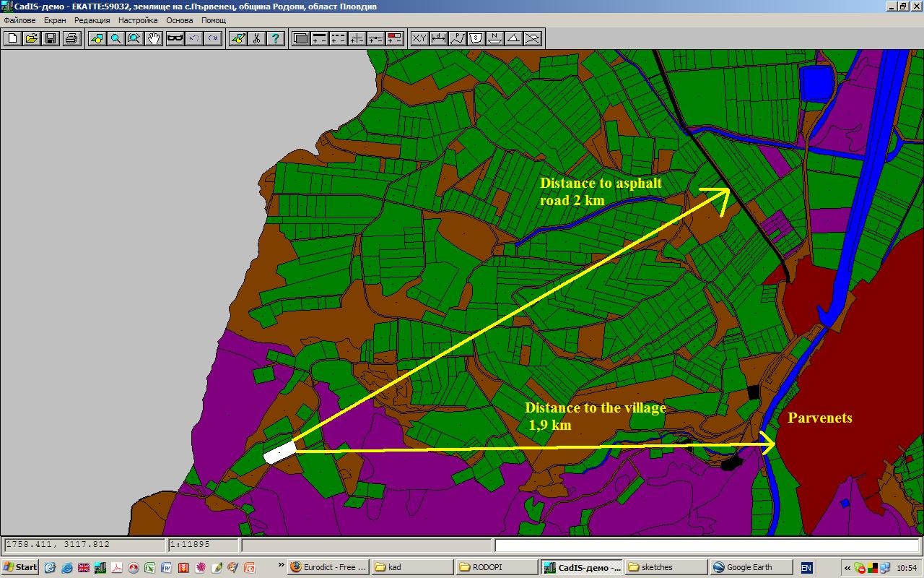The height and width of the screenshot is (578, 924).
Task: Click the Print icon in toolbar
Action: [x=71, y=38]
